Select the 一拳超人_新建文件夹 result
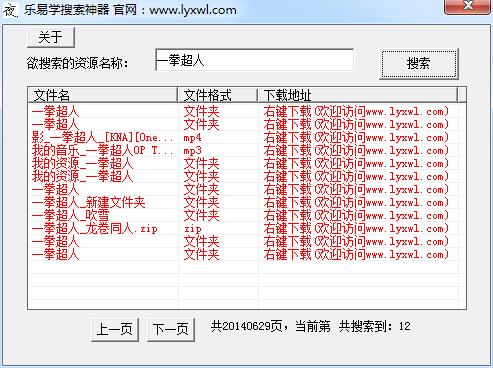 click(247, 202)
